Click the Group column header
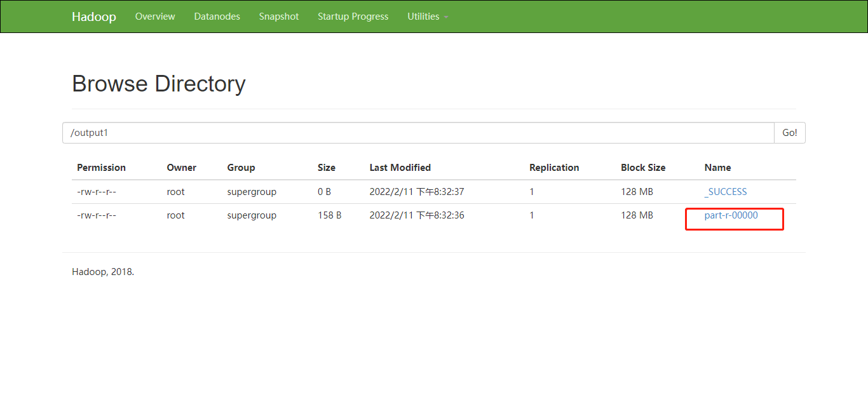The height and width of the screenshot is (397, 868). pyautogui.click(x=241, y=168)
